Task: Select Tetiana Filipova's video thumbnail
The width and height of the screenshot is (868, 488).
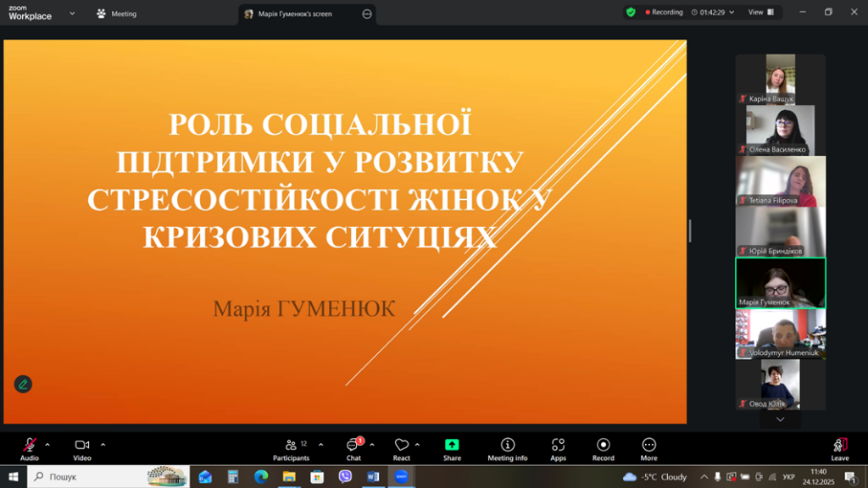Action: pyautogui.click(x=780, y=181)
